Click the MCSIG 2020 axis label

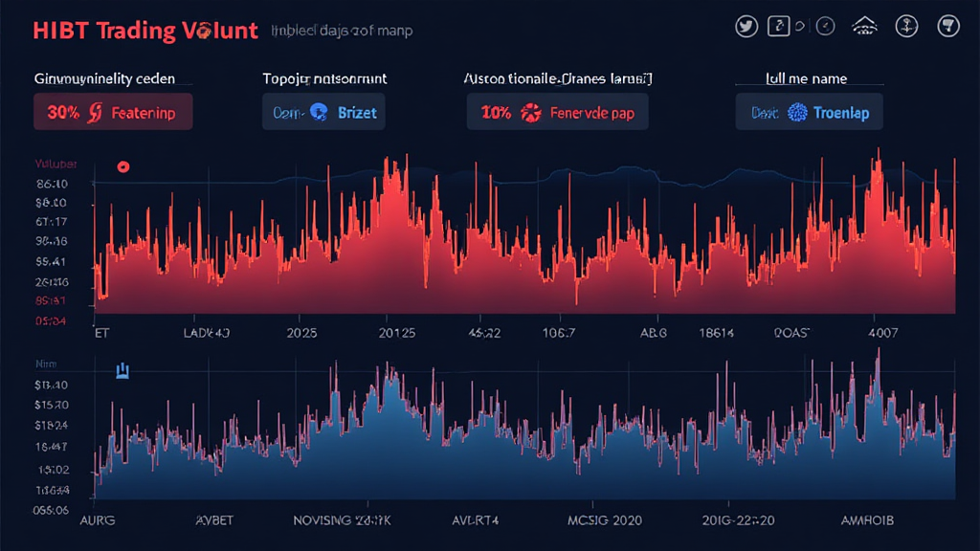click(606, 521)
